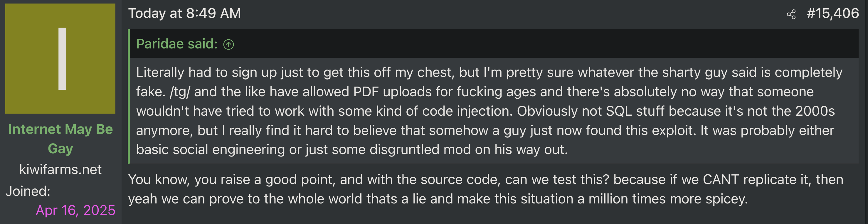Open the permalink for post #15,406
The height and width of the screenshot is (224, 868).
(x=832, y=14)
